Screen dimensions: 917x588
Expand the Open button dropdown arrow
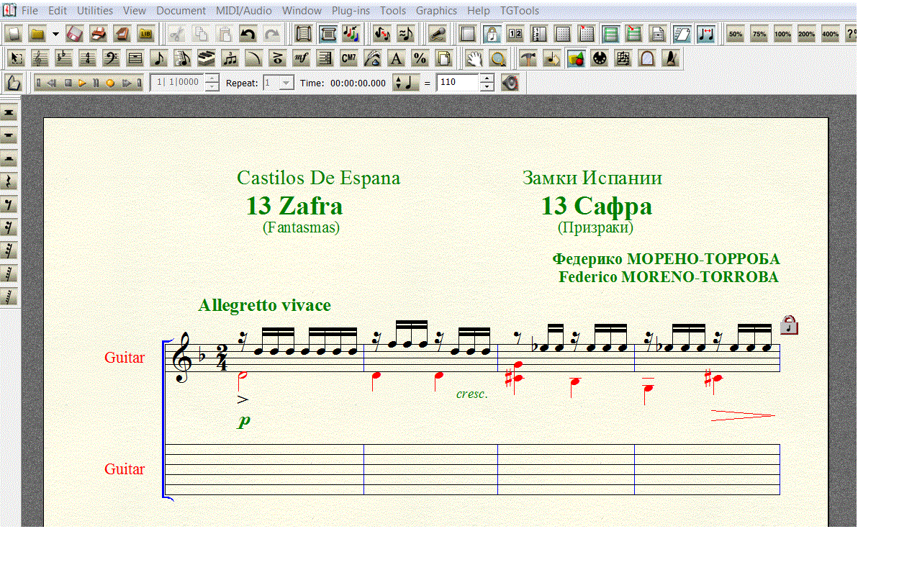(55, 34)
